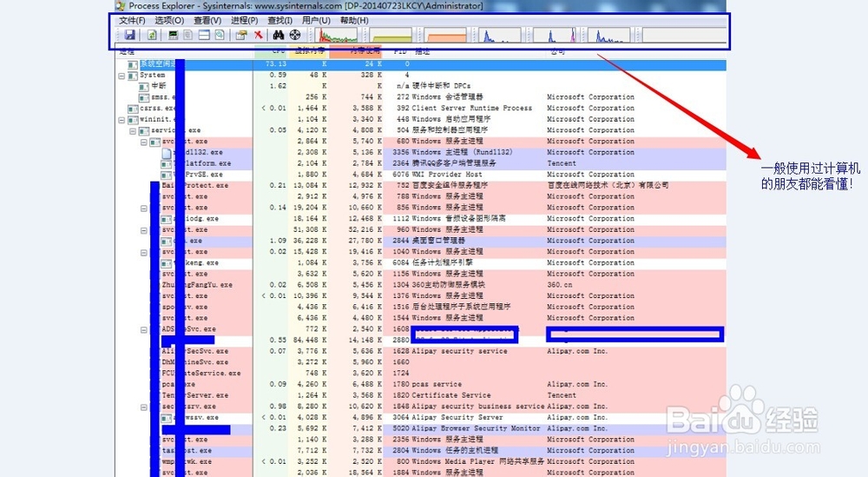This screenshot has width=868, height=477.
Task: Collapse the ADS service node PID 1608
Action: coord(144,330)
